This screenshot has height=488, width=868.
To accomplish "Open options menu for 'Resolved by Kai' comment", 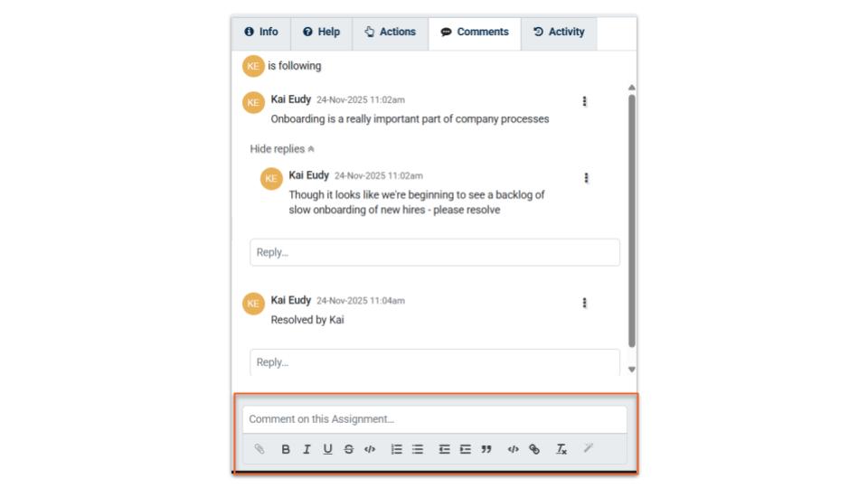I will click(584, 303).
